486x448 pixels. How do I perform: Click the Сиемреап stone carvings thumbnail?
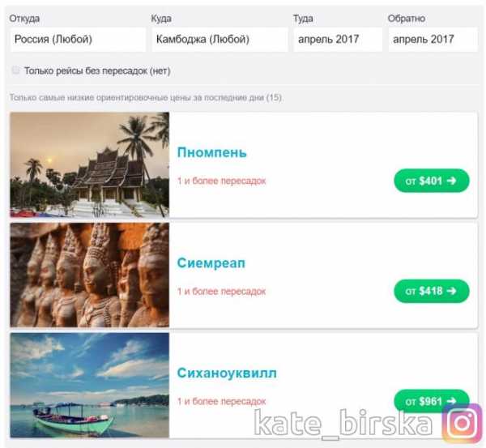tap(90, 275)
